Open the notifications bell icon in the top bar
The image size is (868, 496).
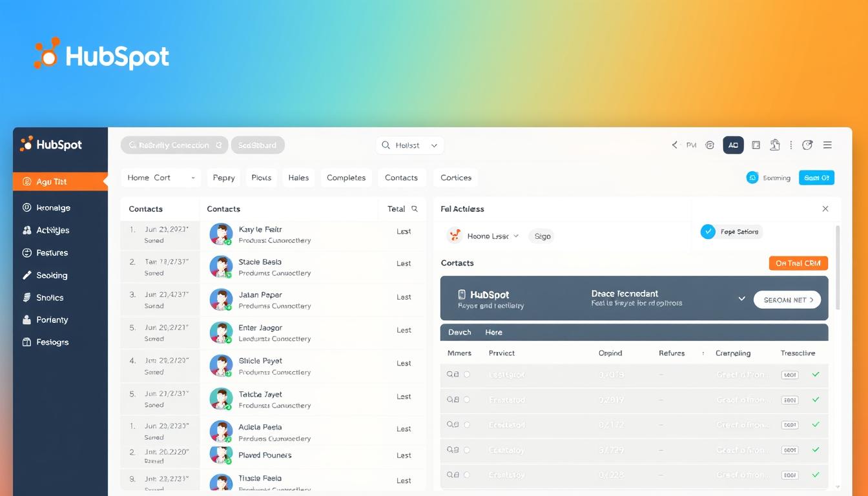click(x=710, y=145)
